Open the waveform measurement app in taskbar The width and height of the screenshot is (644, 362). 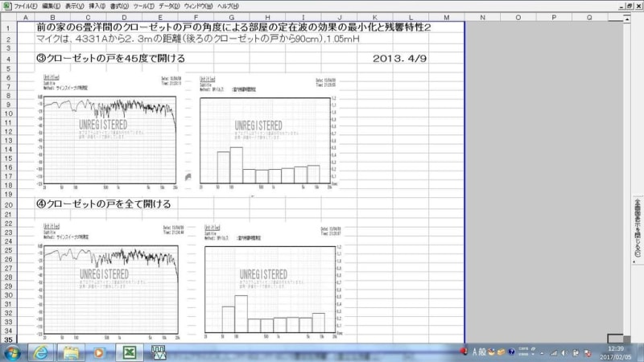point(159,353)
